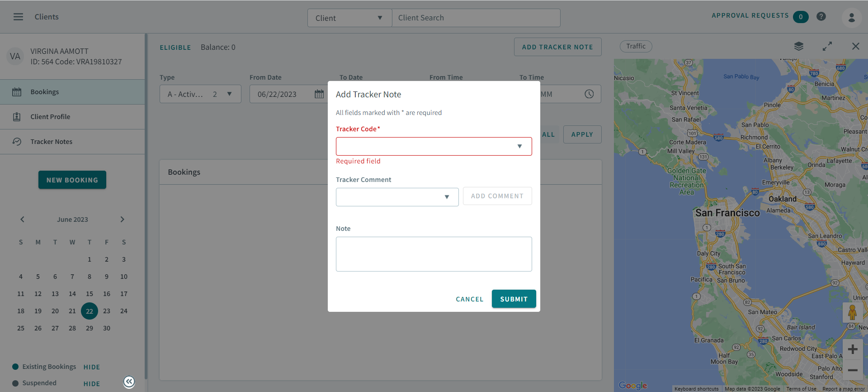The image size is (868, 392).
Task: Focus the Client Search field
Action: pyautogui.click(x=476, y=18)
